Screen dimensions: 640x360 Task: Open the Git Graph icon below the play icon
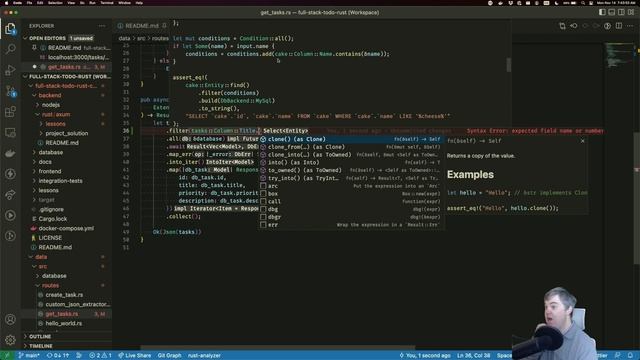[x=10, y=236]
